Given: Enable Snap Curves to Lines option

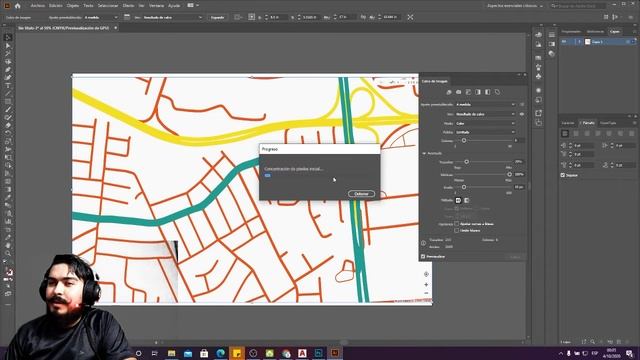Looking at the screenshot, I should 457,224.
